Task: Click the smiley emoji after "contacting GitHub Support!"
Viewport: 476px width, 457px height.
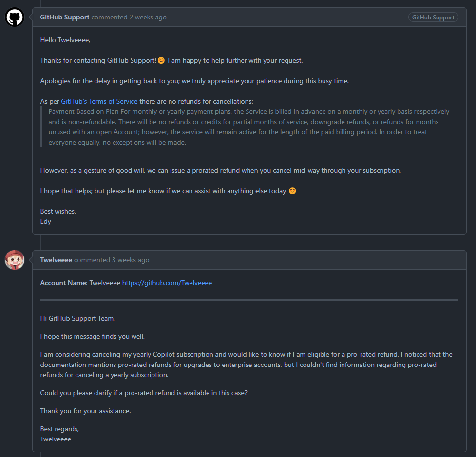Action: pyautogui.click(x=161, y=60)
